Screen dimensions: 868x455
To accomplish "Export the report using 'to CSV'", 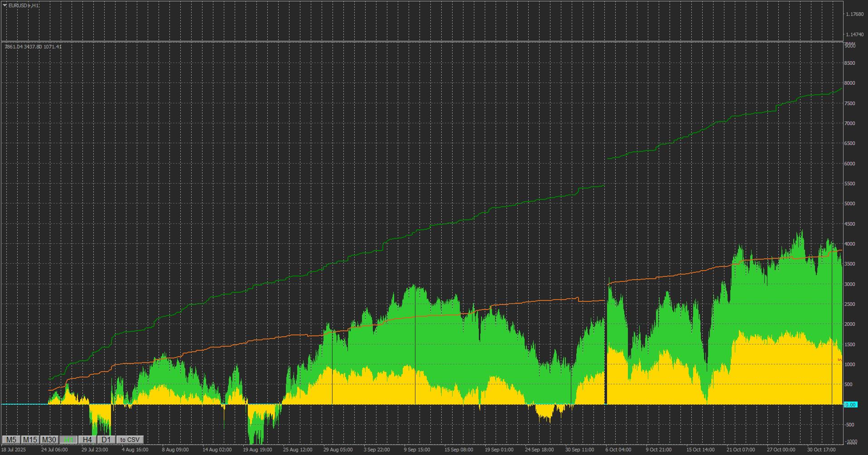I will coord(130,440).
